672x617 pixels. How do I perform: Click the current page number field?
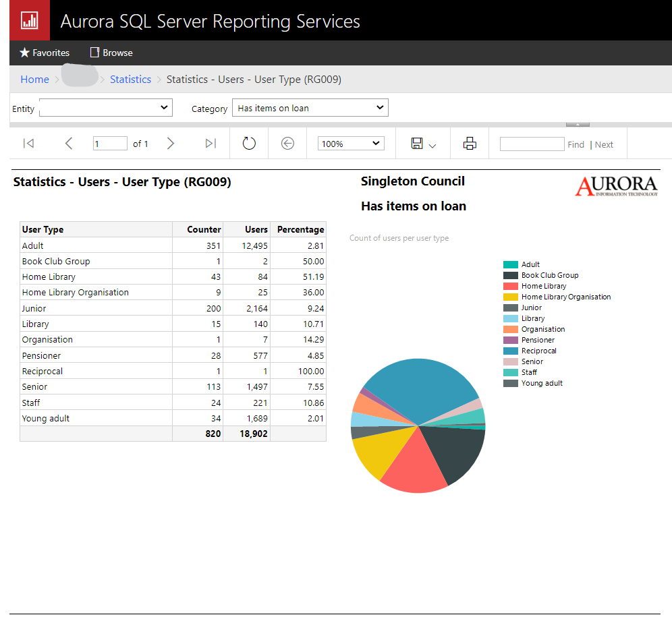pyautogui.click(x=110, y=143)
